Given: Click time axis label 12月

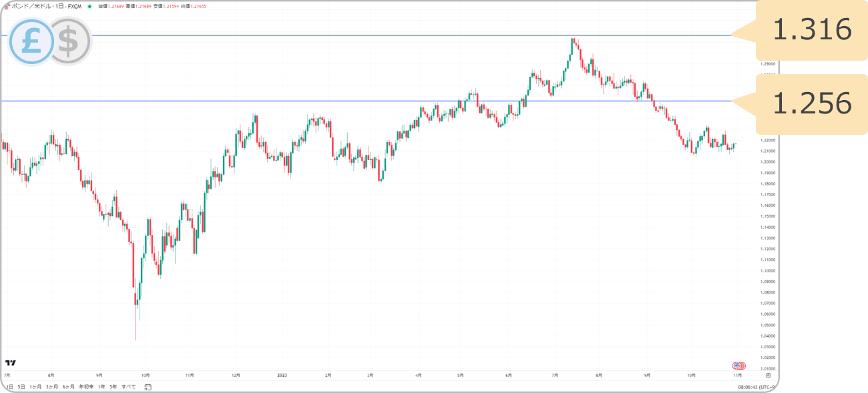Looking at the screenshot, I should [236, 376].
